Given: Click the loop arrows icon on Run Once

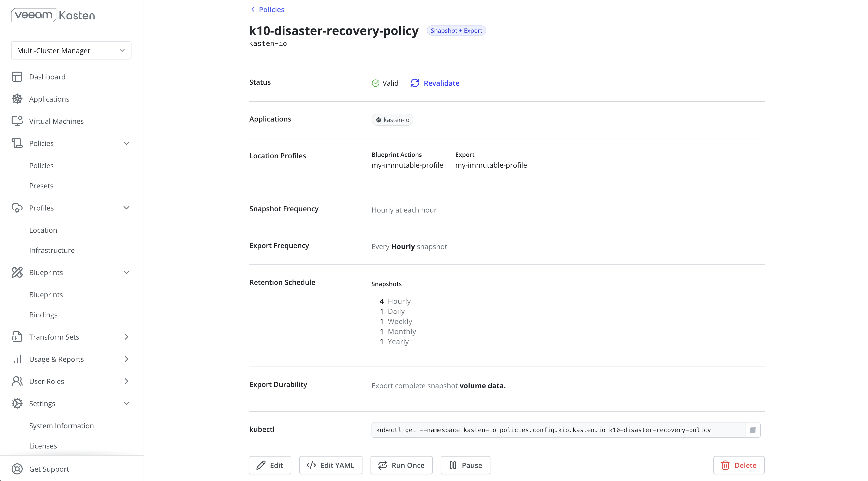Looking at the screenshot, I should pyautogui.click(x=382, y=465).
